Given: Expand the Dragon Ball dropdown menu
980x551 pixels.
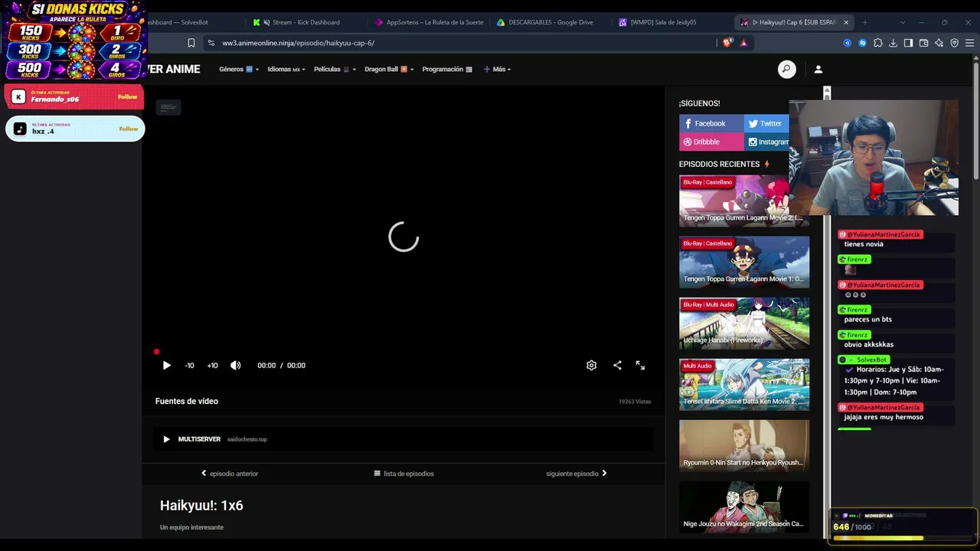Looking at the screenshot, I should [x=389, y=70].
